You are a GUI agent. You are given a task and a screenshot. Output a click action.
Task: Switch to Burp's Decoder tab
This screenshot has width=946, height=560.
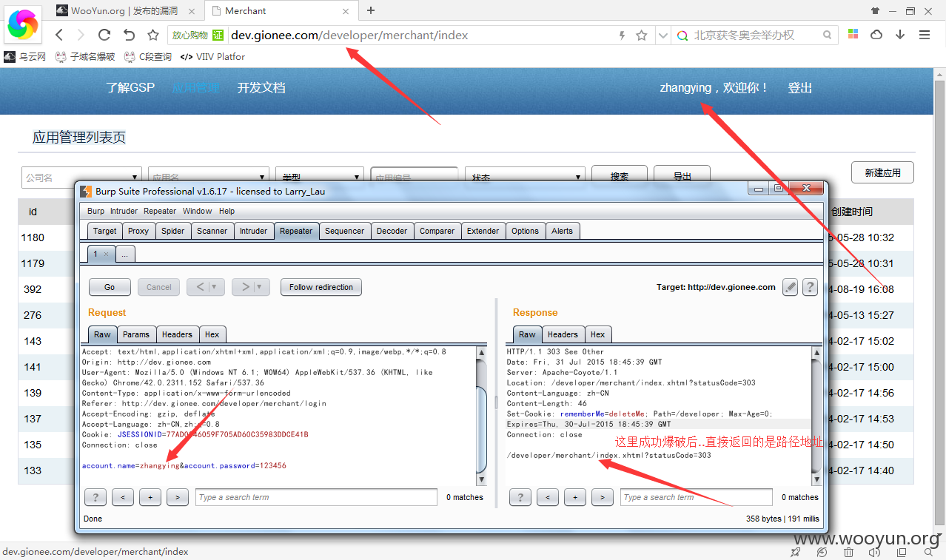coord(392,231)
